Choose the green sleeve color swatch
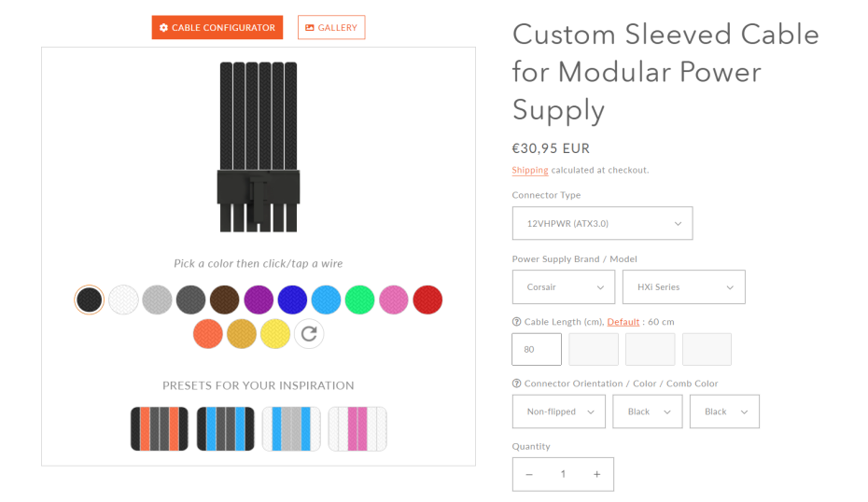The width and height of the screenshot is (868, 502). [x=359, y=300]
